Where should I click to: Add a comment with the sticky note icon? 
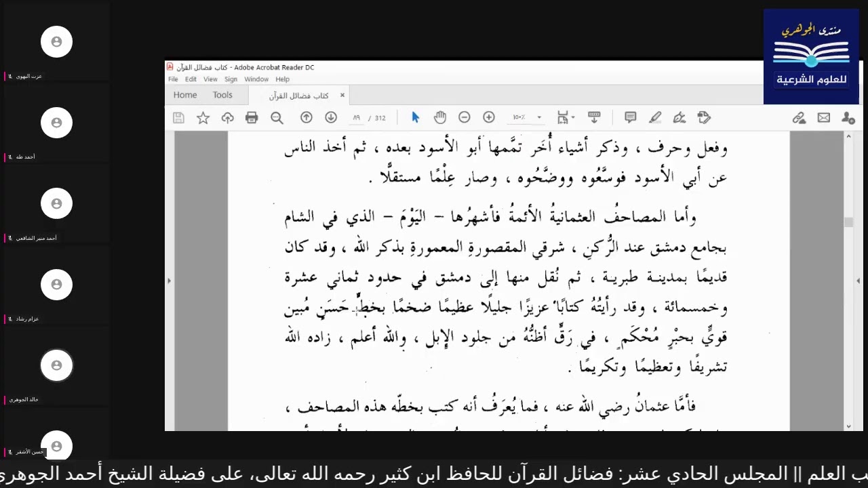(631, 117)
